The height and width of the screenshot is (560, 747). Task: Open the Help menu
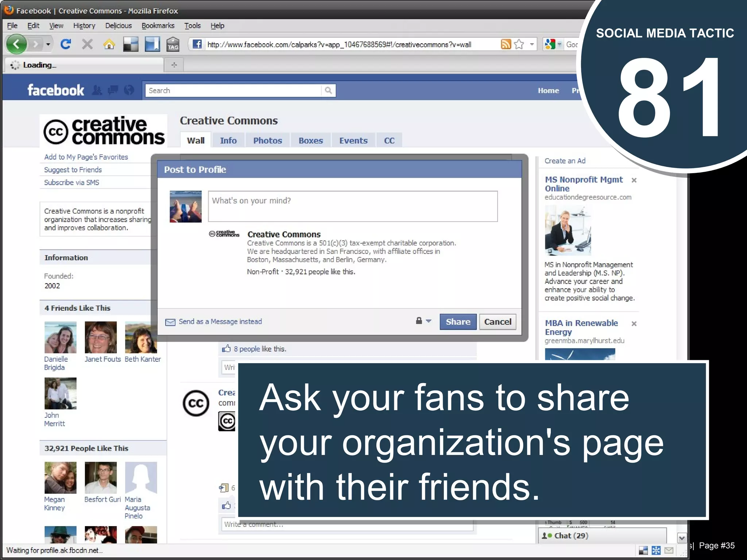pyautogui.click(x=217, y=26)
